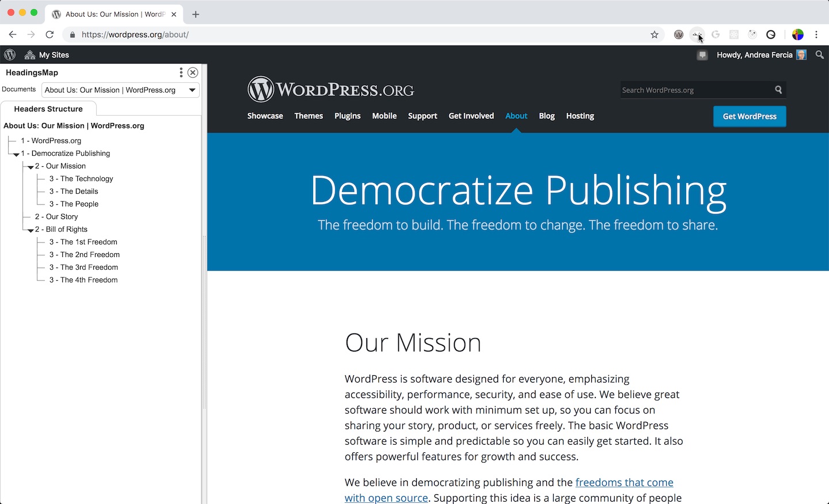Viewport: 829px width, 504px height.
Task: Click the WordPress admin bar logo
Action: coord(10,55)
